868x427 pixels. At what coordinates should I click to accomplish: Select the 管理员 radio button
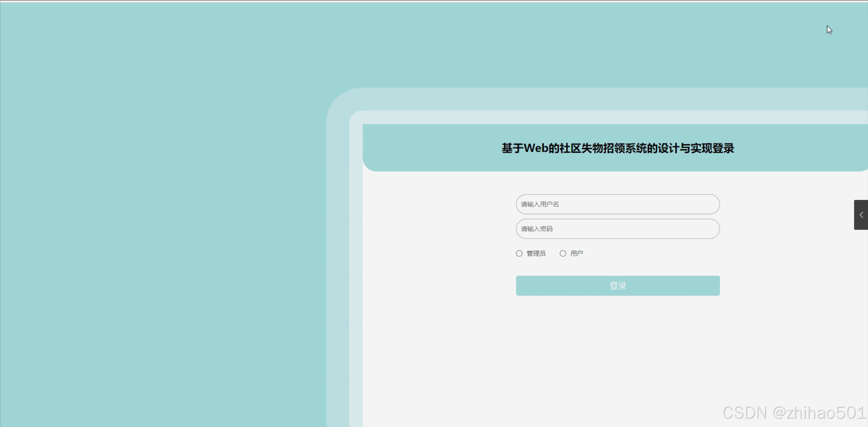click(519, 253)
